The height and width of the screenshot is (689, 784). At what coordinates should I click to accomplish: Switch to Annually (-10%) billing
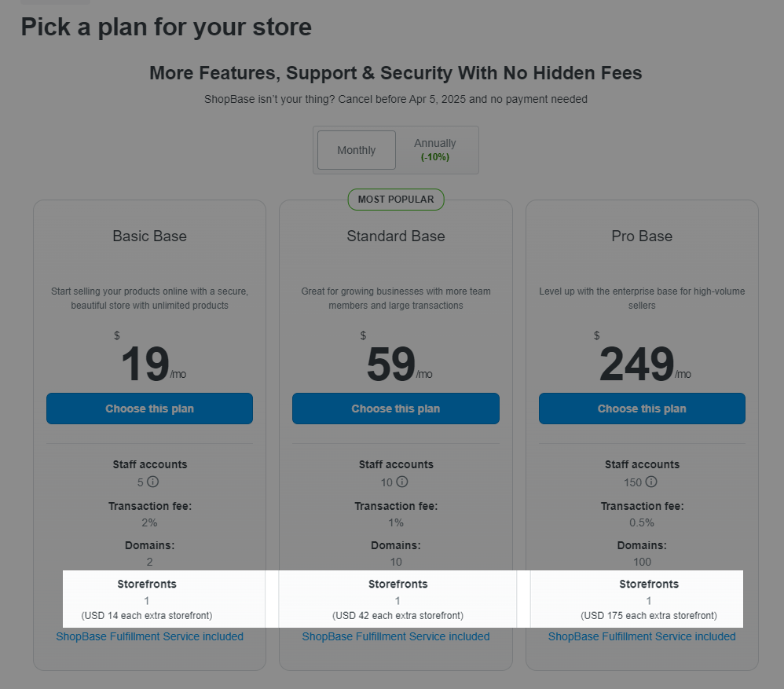[435, 150]
